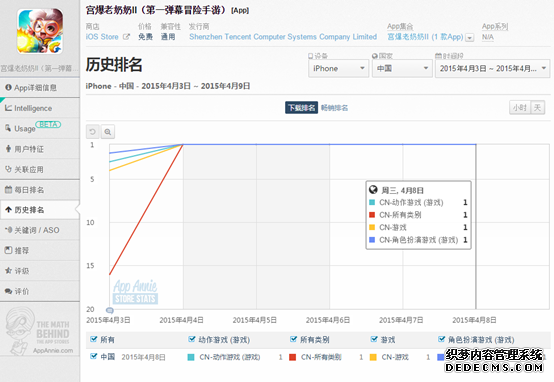Screen dimensions: 554x382
Task: Click the icon beside 推荐
Action: (8, 250)
